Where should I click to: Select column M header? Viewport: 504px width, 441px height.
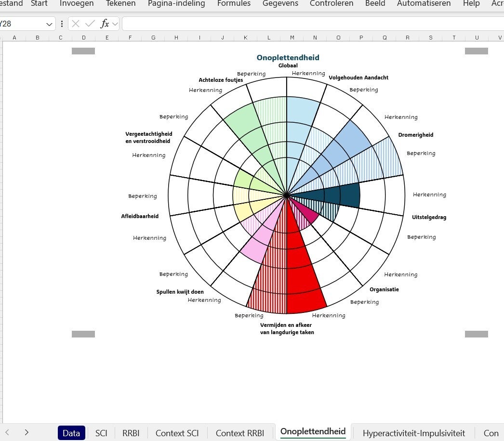pyautogui.click(x=292, y=38)
